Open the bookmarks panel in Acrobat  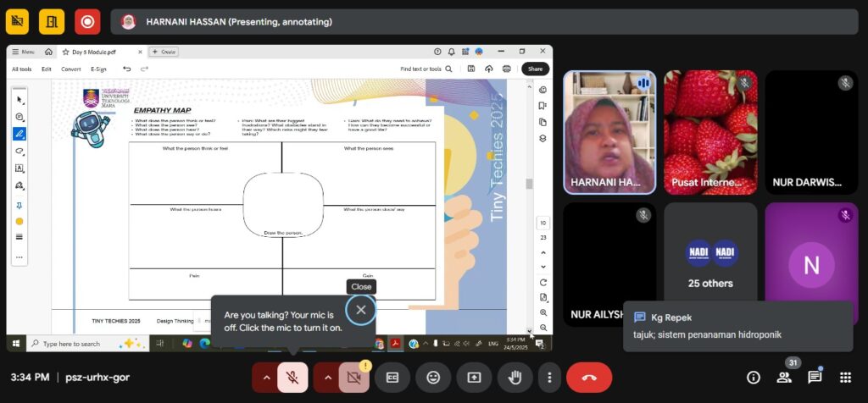542,106
